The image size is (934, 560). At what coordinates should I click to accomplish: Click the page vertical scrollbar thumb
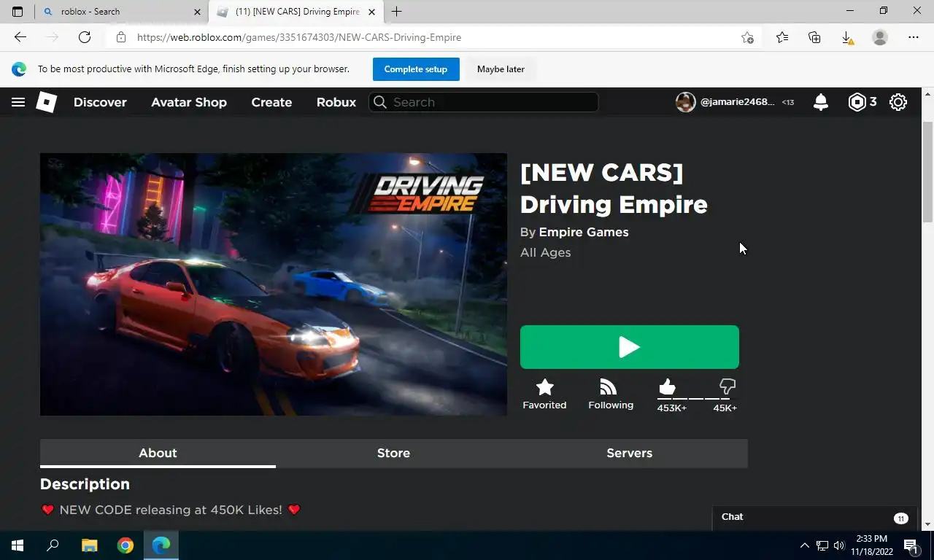(927, 172)
